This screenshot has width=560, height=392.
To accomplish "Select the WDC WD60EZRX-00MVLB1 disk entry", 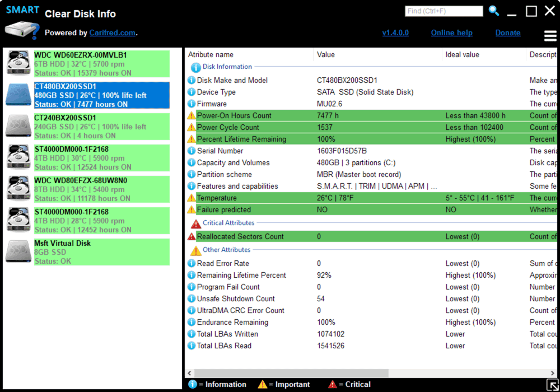I will click(x=102, y=64).
